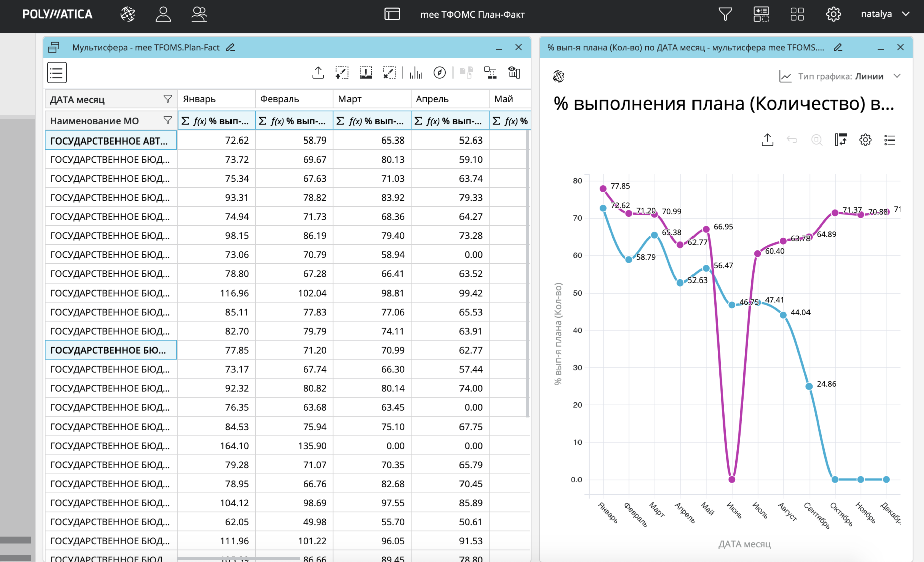
Task: Open the settings gear in top bar
Action: 833,14
